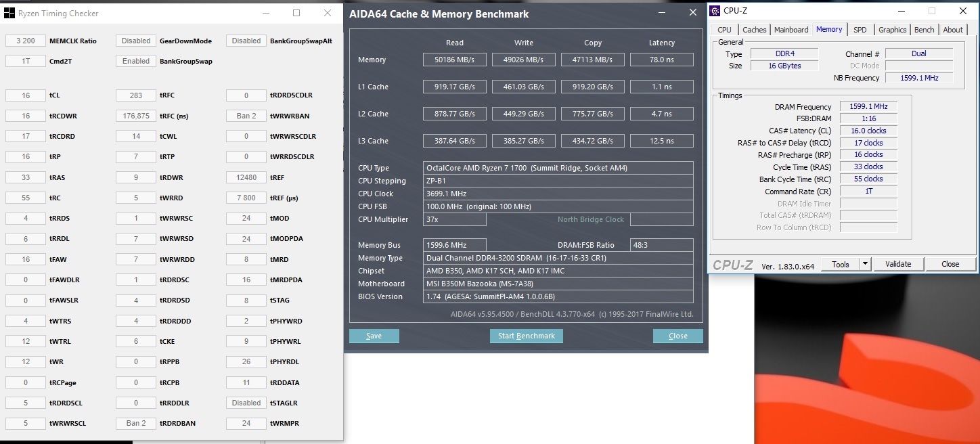The width and height of the screenshot is (980, 444).
Task: Switch to the SPD tab
Action: pyautogui.click(x=860, y=30)
